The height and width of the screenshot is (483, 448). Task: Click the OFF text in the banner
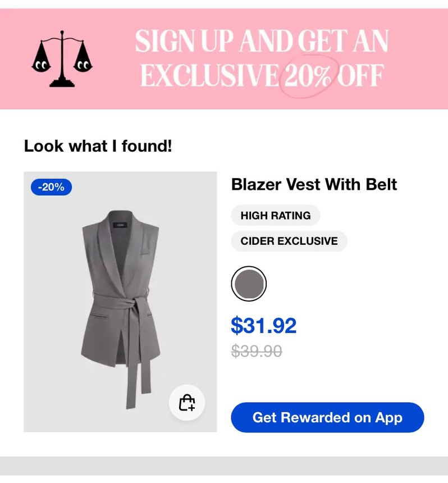coord(361,76)
